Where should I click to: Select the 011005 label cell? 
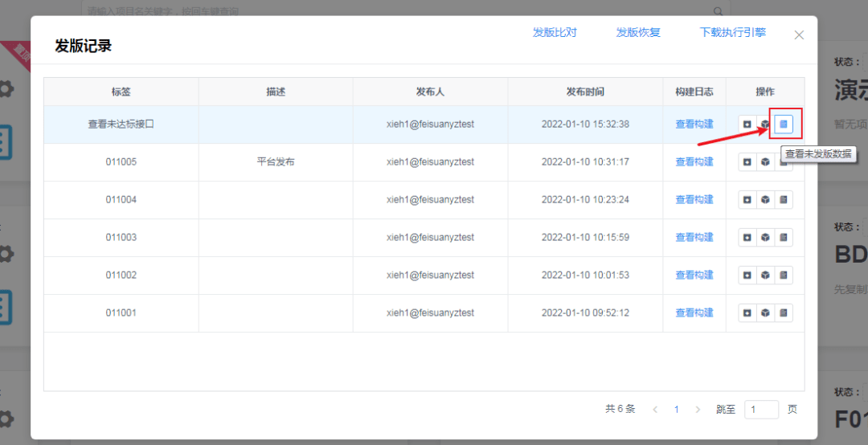coord(121,162)
